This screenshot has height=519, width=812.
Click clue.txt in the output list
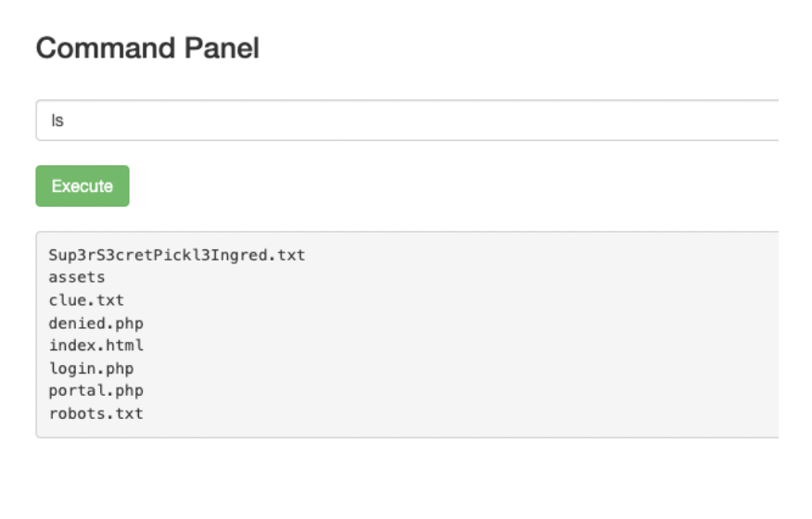tap(86, 300)
